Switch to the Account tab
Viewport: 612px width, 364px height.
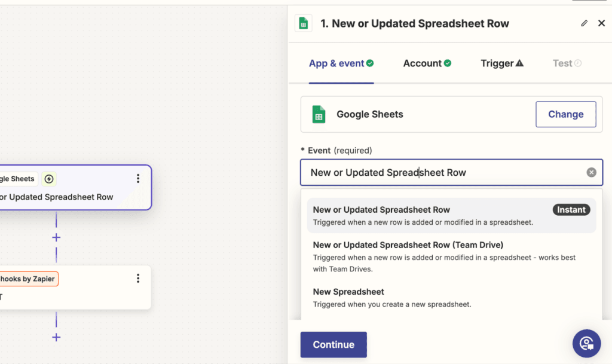[427, 63]
